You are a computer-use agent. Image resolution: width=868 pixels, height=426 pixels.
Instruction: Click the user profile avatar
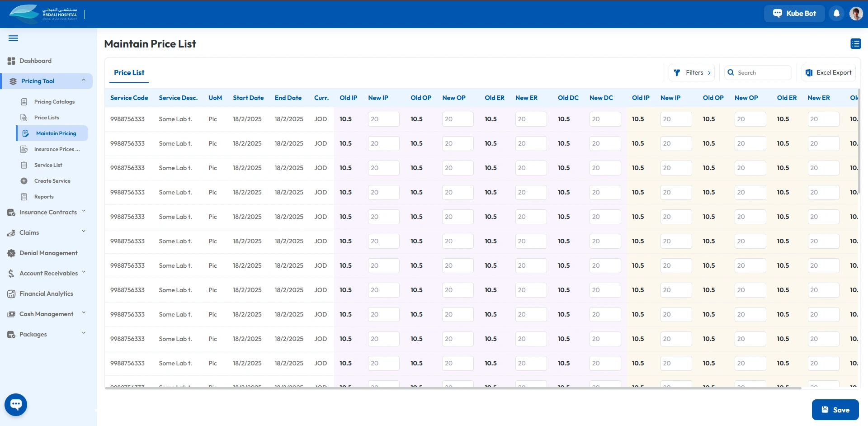(856, 14)
